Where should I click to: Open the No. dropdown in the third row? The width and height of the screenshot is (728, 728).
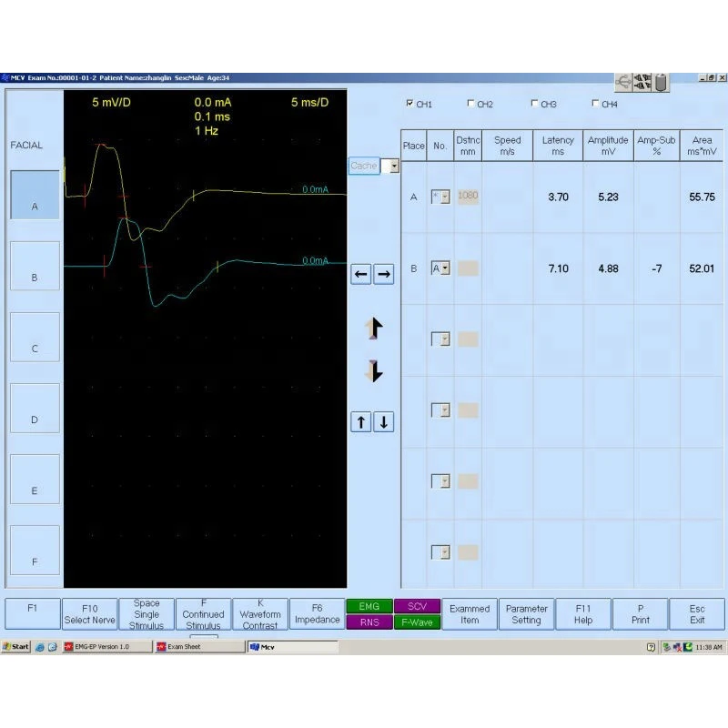point(445,339)
